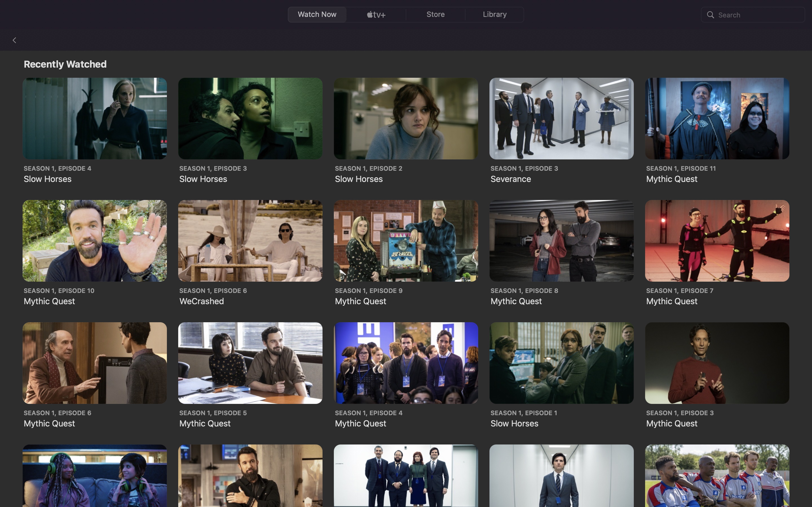Click Mythic Quest Season 1 Episode 10

click(x=95, y=241)
